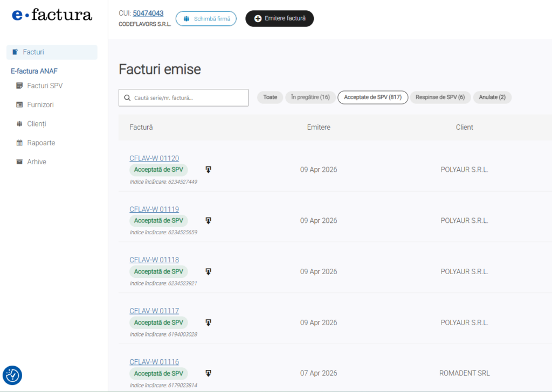Open the cookie consent icon at bottom left
The width and height of the screenshot is (552, 392).
[x=12, y=375]
